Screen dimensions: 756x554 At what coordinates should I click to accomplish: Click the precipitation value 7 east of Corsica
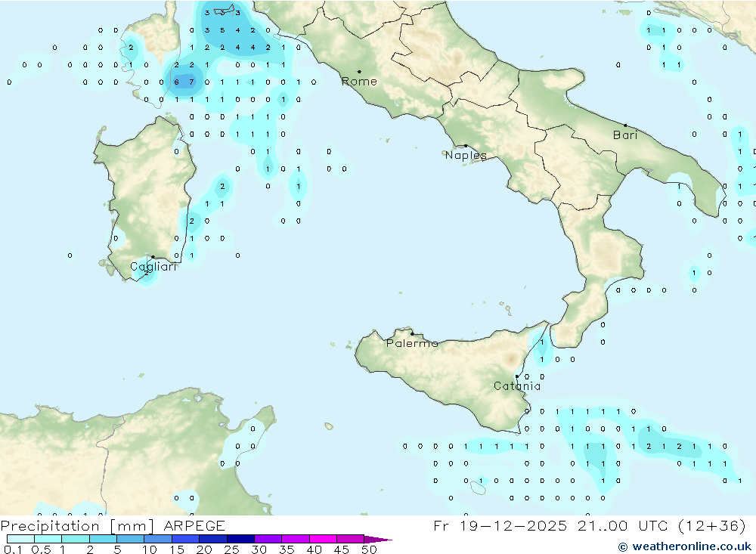[192, 82]
